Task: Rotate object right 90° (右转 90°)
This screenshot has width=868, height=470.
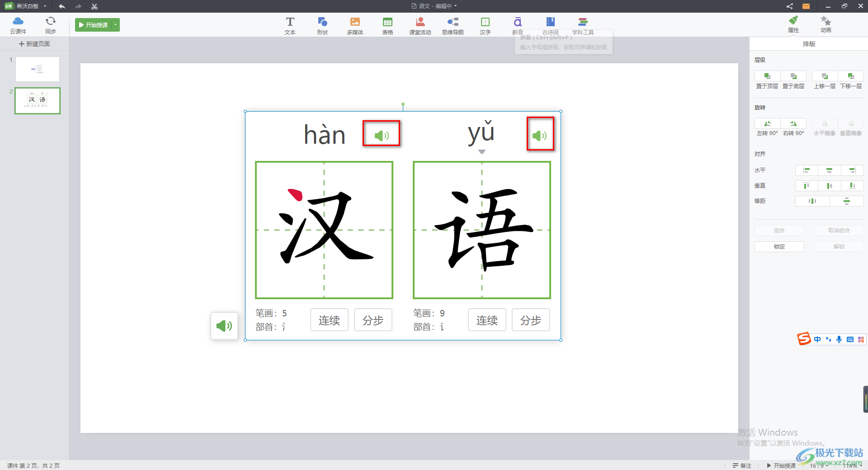Action: tap(793, 123)
